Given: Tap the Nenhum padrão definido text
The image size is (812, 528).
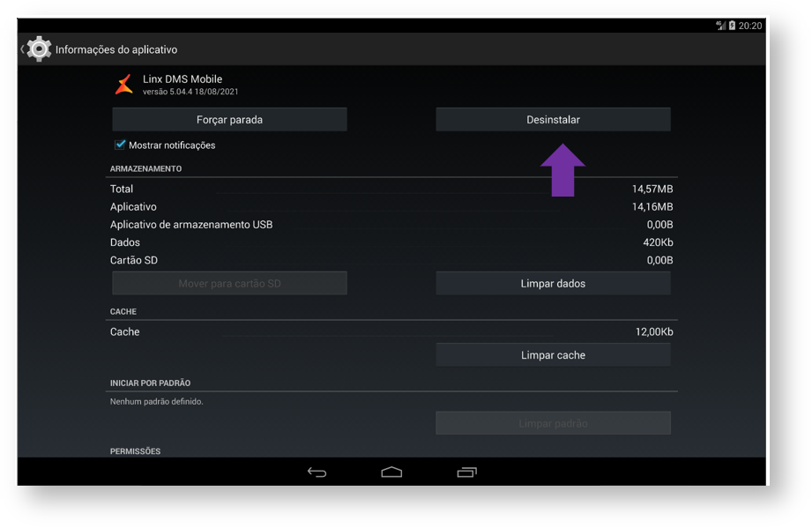Looking at the screenshot, I should (x=156, y=402).
